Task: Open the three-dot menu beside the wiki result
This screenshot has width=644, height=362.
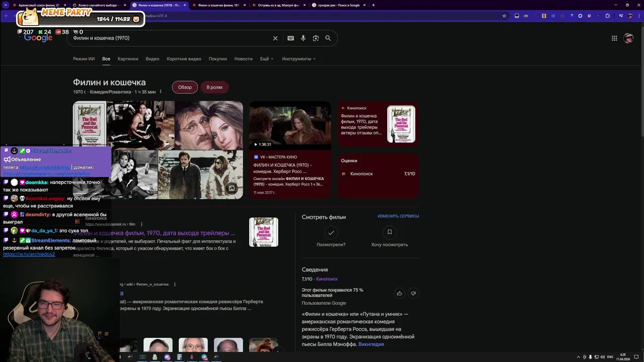Action: tap(175, 285)
